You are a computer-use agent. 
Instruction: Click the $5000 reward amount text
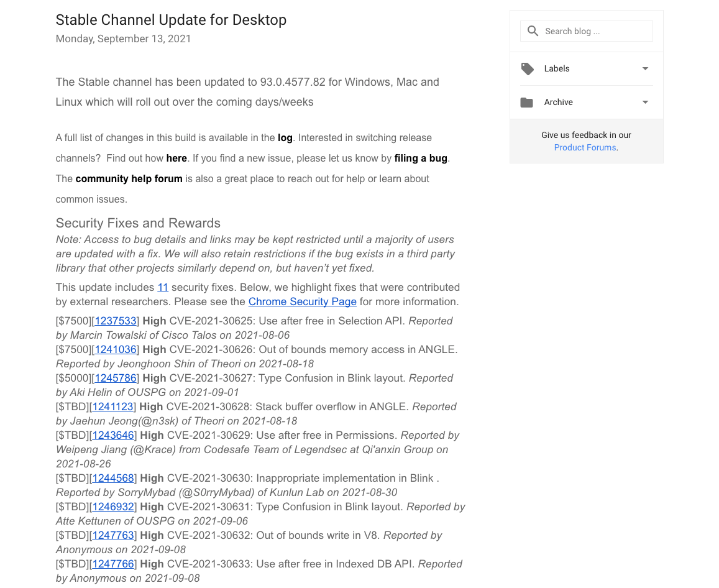click(73, 379)
